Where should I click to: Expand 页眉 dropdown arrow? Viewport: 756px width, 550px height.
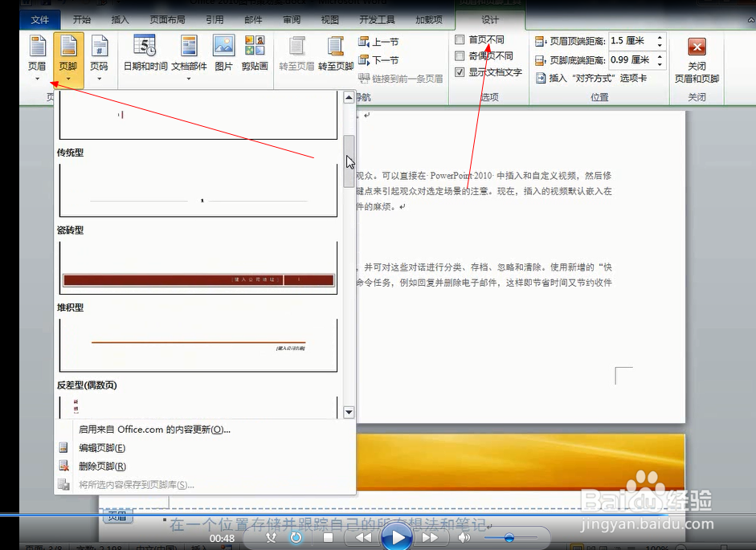coord(37,79)
